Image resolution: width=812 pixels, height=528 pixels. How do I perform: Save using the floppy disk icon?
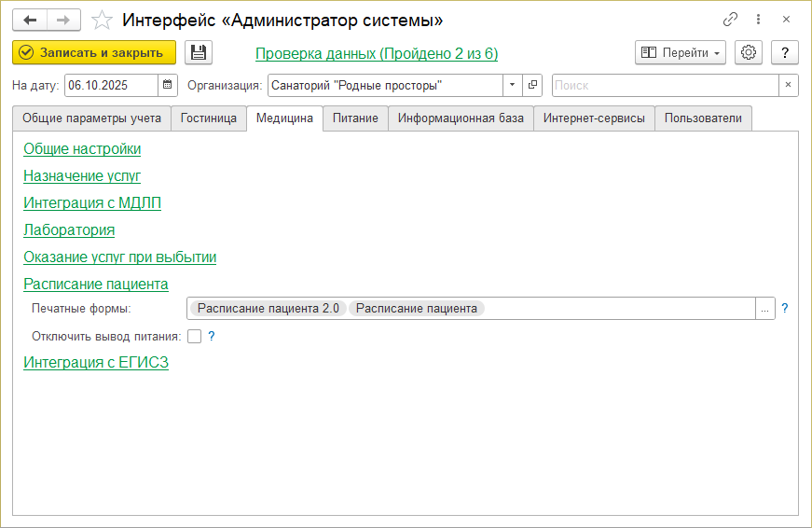point(199,53)
